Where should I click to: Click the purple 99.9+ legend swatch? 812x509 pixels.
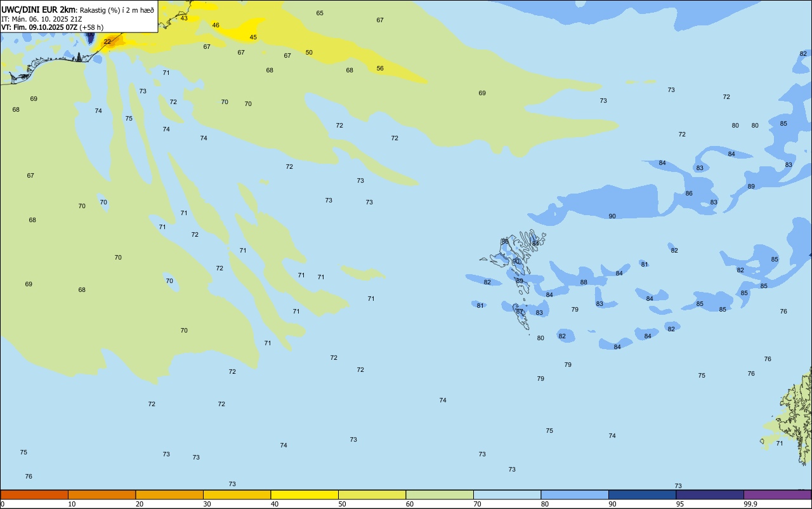777,494
